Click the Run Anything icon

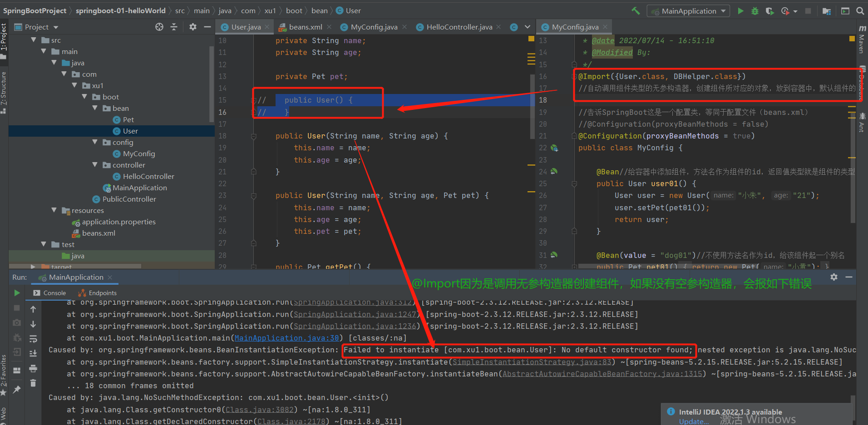(x=845, y=11)
